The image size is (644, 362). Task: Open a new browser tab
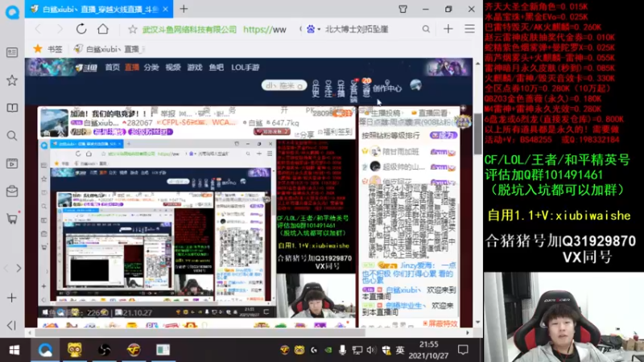click(x=184, y=9)
